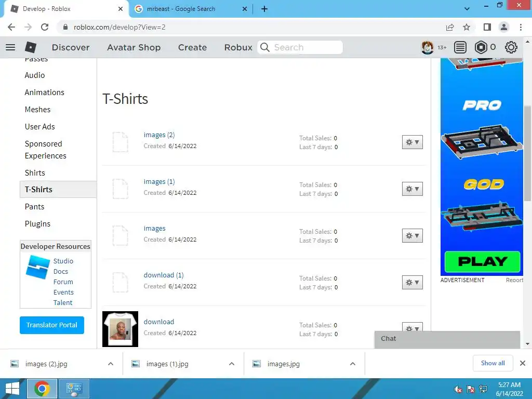Image resolution: width=532 pixels, height=399 pixels.
Task: Select Plugins in the sidebar
Action: pos(37,224)
